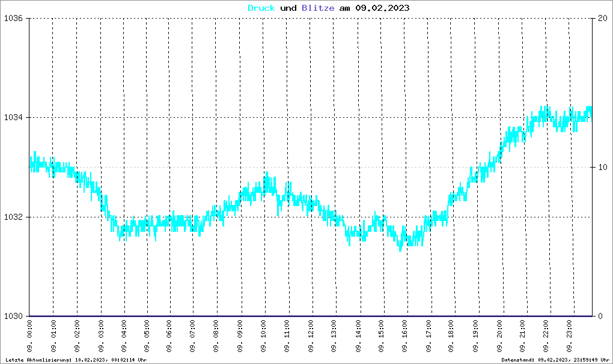Select the 1034 pressure axis label
Image resolution: width=613 pixels, height=364 pixels.
(13, 118)
